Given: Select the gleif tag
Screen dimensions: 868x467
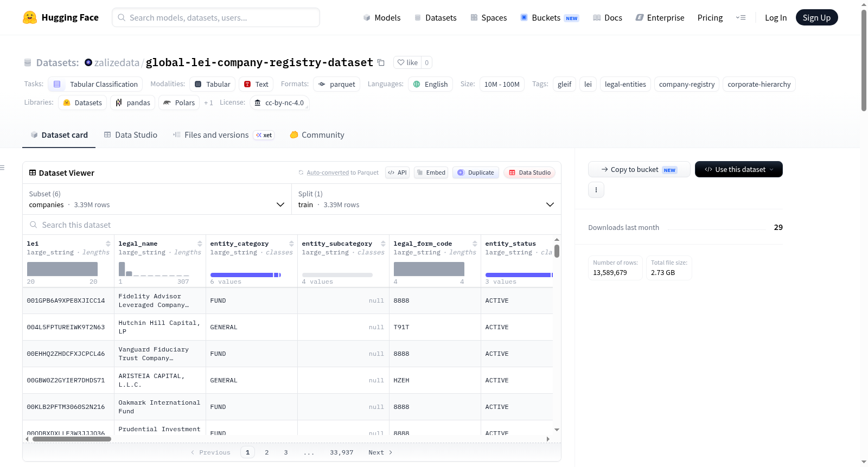Looking at the screenshot, I should click(564, 84).
